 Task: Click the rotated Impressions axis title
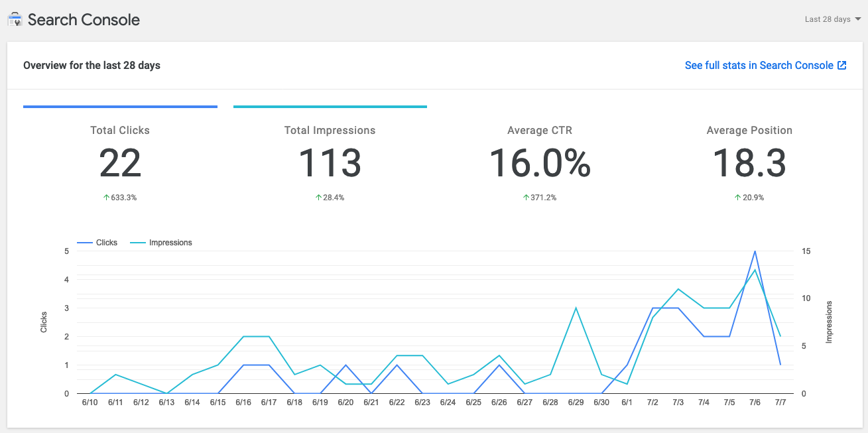(828, 322)
